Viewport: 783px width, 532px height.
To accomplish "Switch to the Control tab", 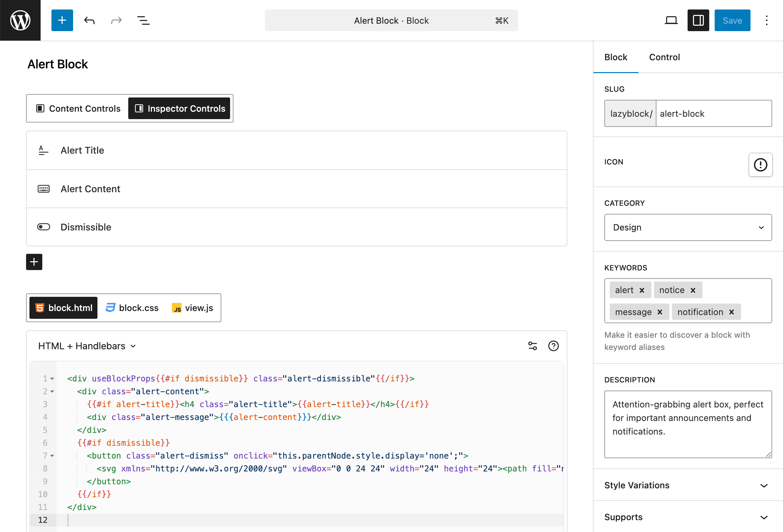I will coord(664,57).
